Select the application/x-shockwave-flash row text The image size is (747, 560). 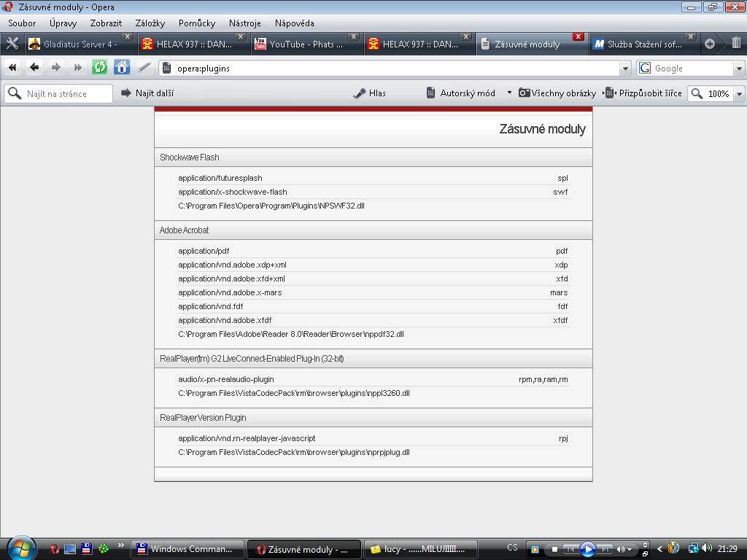pyautogui.click(x=233, y=192)
